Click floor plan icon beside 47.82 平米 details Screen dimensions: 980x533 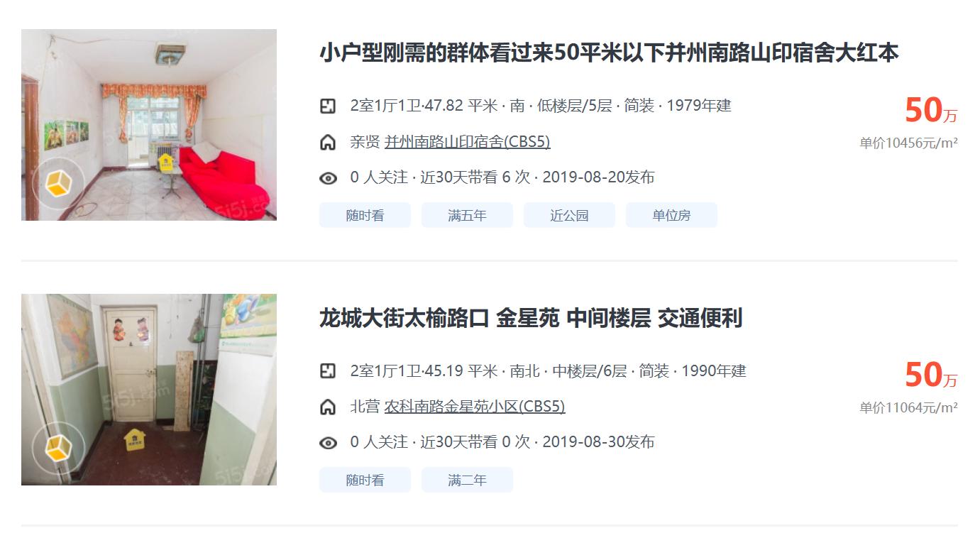click(x=327, y=106)
